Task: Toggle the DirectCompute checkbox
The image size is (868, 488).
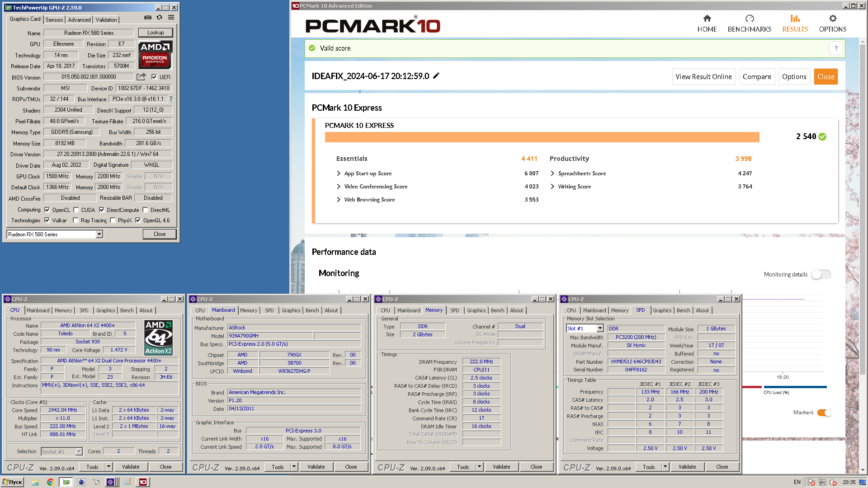Action: pyautogui.click(x=102, y=210)
